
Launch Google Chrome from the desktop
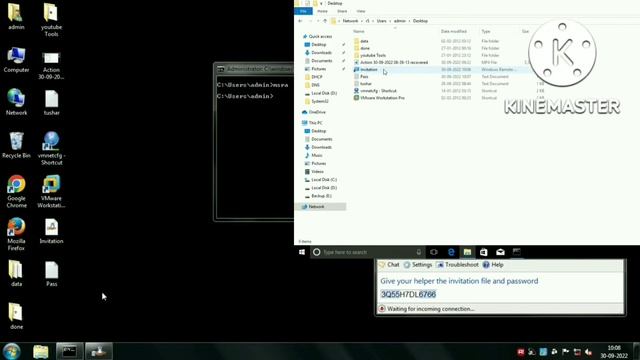[16, 192]
